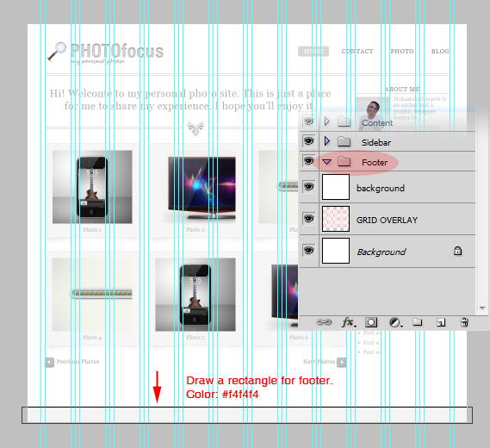Click the Sidebar group folder icon
The height and width of the screenshot is (448, 490).
coord(344,141)
